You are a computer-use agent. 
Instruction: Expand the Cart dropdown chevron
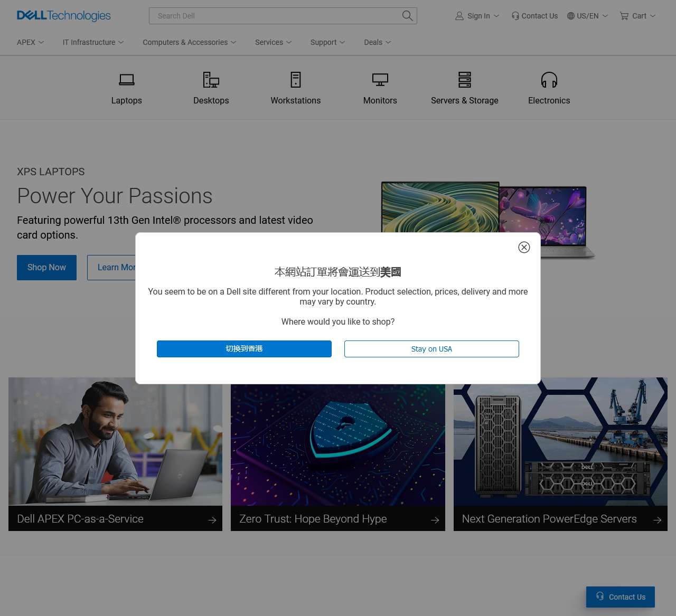tap(653, 16)
